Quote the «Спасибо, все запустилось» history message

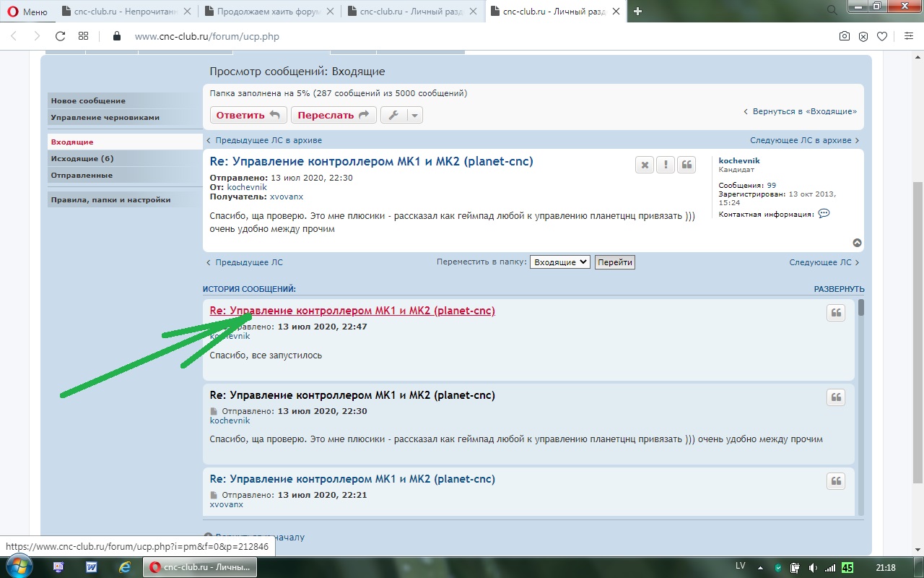click(836, 313)
